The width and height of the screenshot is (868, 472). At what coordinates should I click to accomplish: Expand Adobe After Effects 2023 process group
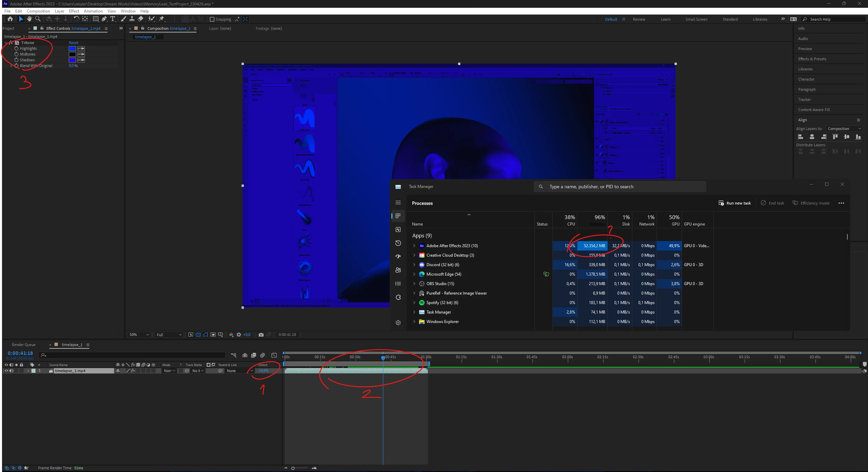click(414, 246)
